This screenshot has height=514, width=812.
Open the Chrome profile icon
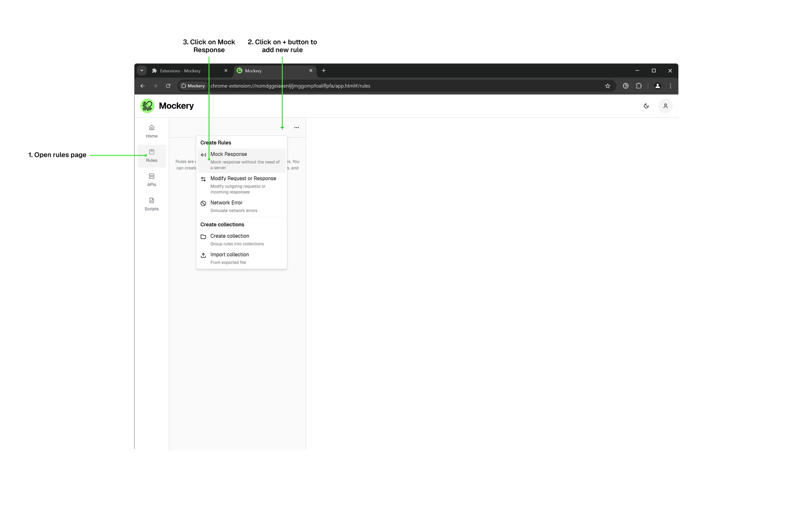pyautogui.click(x=658, y=86)
